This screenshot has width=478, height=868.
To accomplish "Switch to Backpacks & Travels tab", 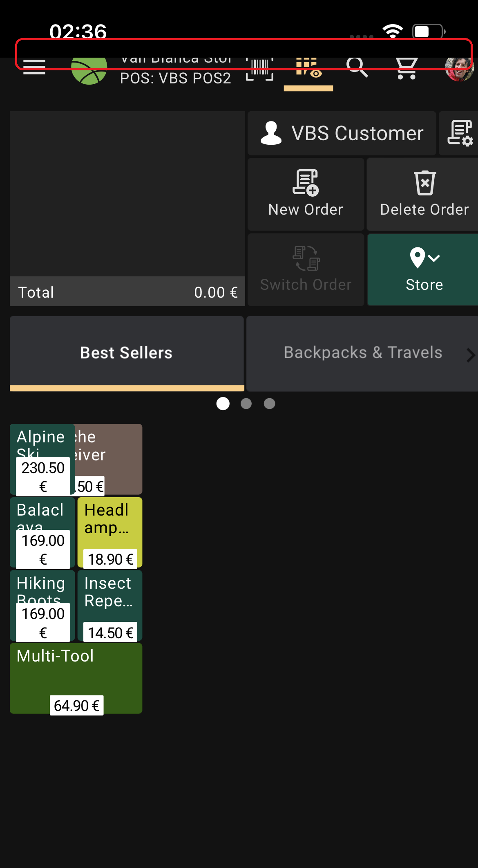I will tap(362, 352).
